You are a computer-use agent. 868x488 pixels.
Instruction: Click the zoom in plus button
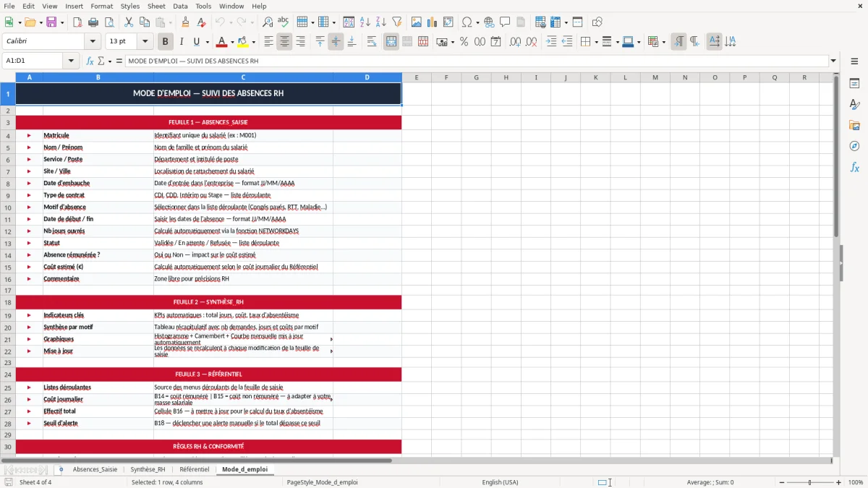pyautogui.click(x=839, y=482)
